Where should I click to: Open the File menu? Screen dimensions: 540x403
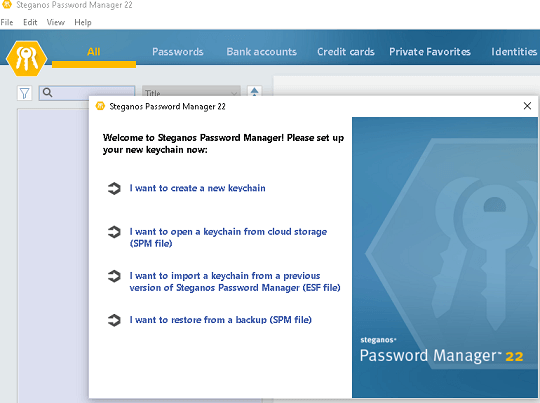coord(7,22)
